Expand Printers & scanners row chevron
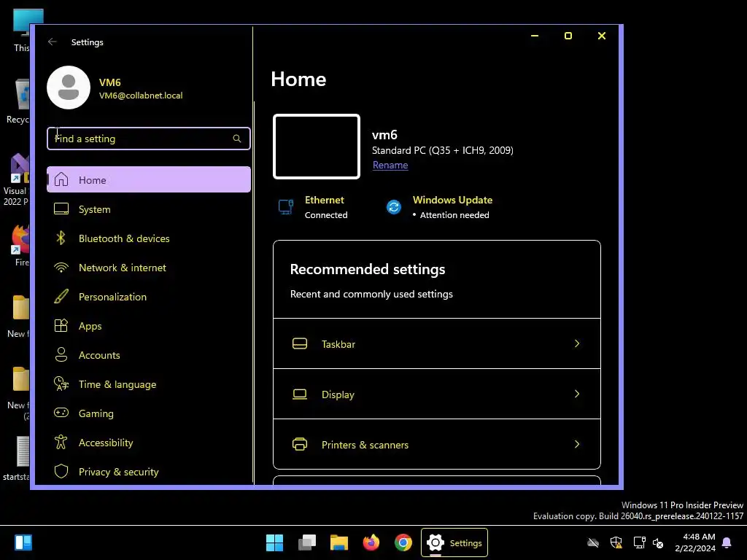The width and height of the screenshot is (747, 560). [577, 444]
